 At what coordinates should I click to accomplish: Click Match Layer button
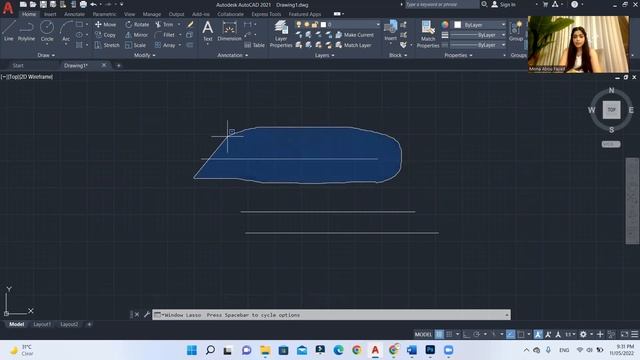click(353, 45)
